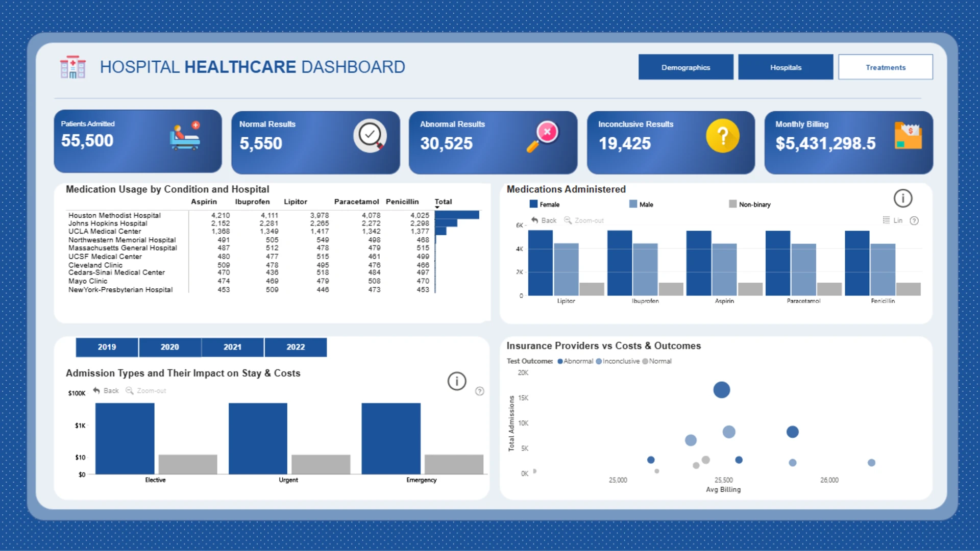The image size is (980, 551).
Task: Open info icon on Medications Administered chart
Action: coord(902,198)
